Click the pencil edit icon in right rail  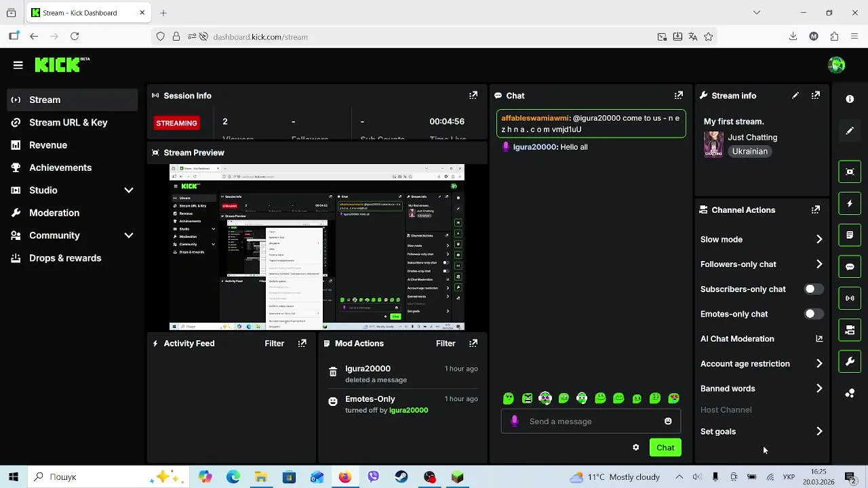(850, 131)
